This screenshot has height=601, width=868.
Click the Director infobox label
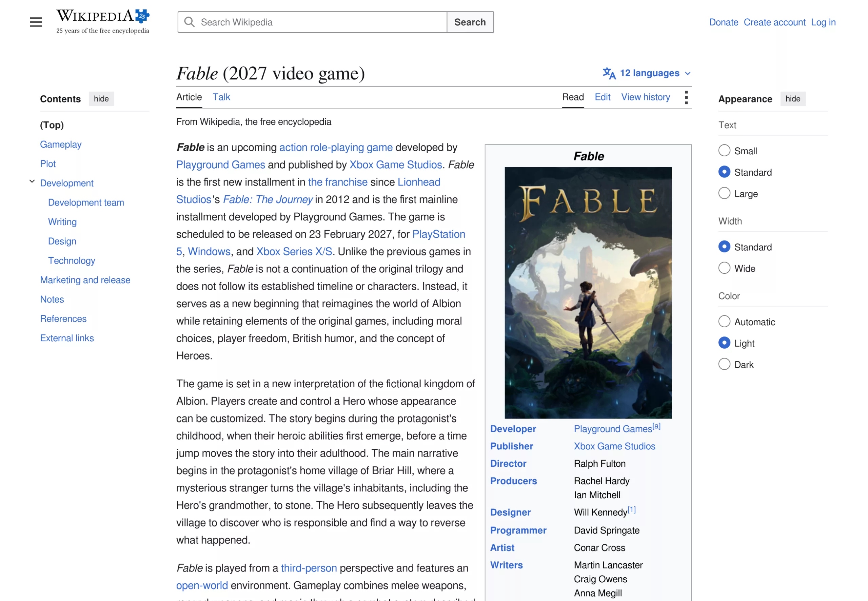point(508,464)
